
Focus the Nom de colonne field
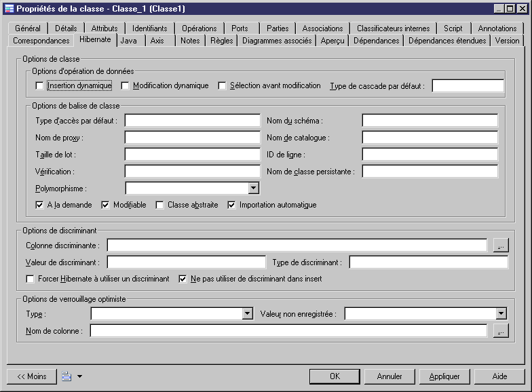(288, 331)
